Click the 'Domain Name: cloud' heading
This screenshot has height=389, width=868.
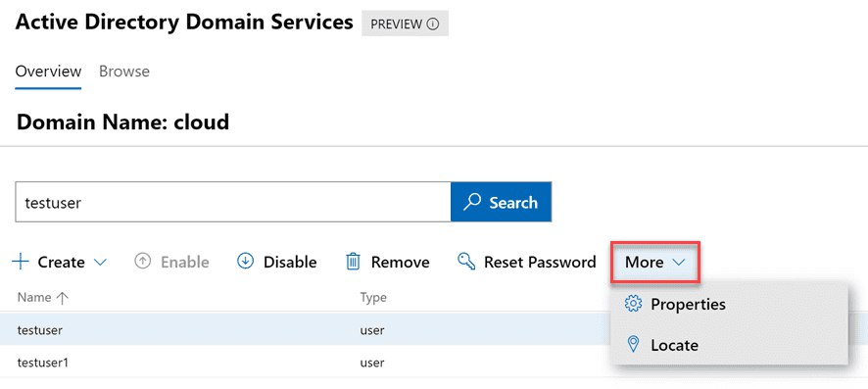tap(122, 122)
